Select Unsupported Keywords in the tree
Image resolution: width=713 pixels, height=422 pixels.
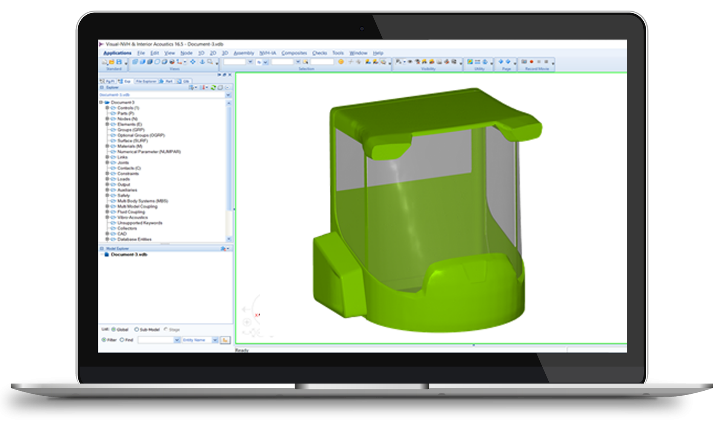pos(140,223)
